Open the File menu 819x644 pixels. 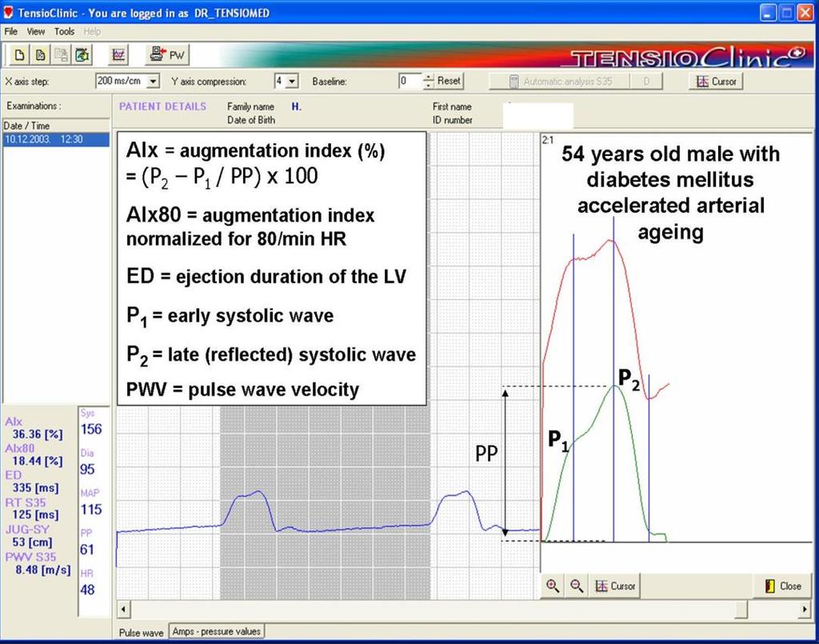point(10,31)
